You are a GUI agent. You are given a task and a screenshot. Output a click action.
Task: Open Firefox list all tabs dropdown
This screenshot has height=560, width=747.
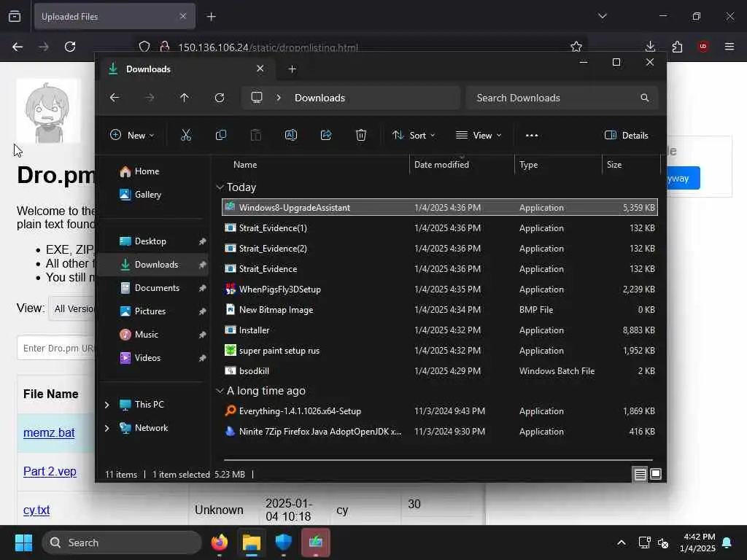602,16
